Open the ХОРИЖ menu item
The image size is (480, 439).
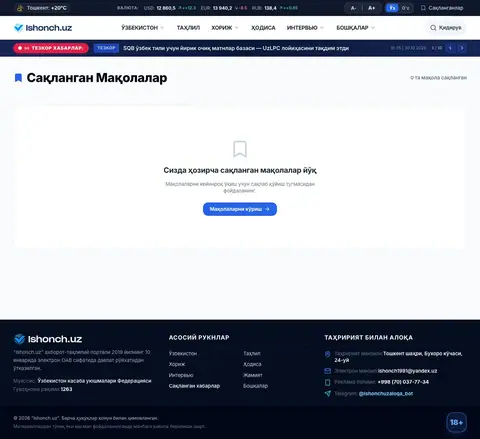tap(222, 28)
